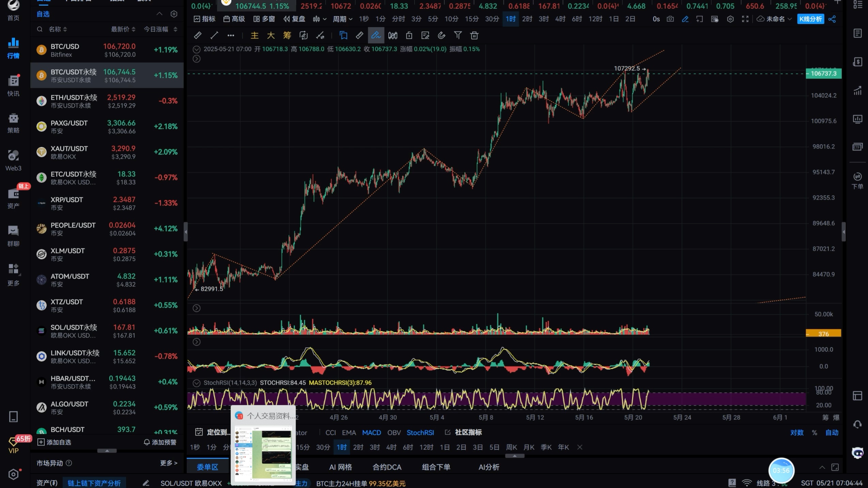Open the 下单 order panel icon

(x=857, y=181)
